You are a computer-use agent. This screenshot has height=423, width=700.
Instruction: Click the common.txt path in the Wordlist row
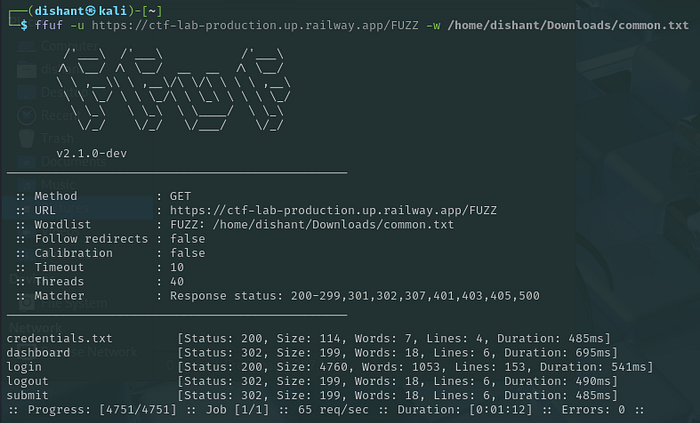[333, 224]
